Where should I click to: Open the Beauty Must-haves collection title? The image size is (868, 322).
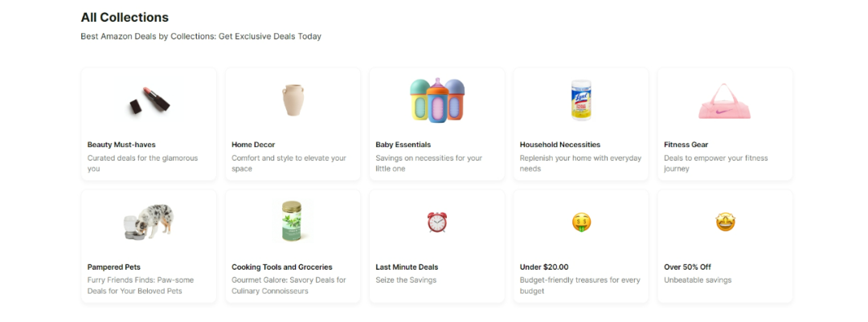(121, 145)
